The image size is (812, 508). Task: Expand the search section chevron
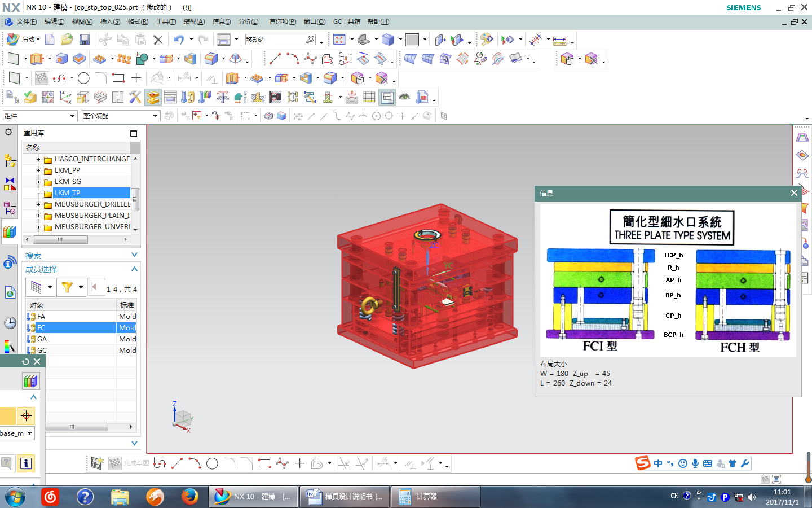pos(134,255)
